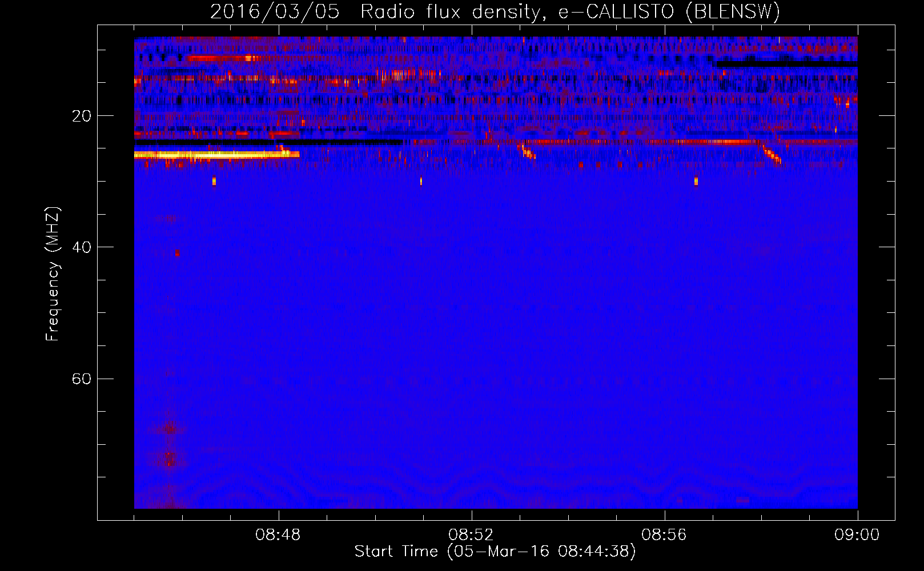Click the small red spot near 41 MHz
Viewport: 924px width, 571px height.
click(x=178, y=252)
